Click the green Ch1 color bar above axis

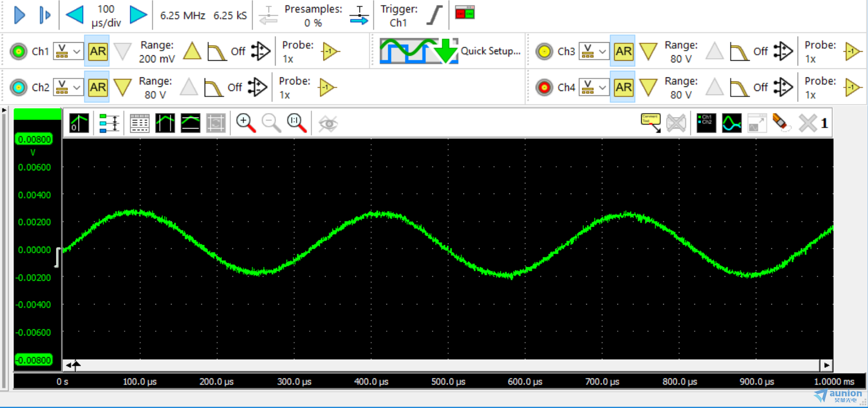pyautogui.click(x=37, y=115)
